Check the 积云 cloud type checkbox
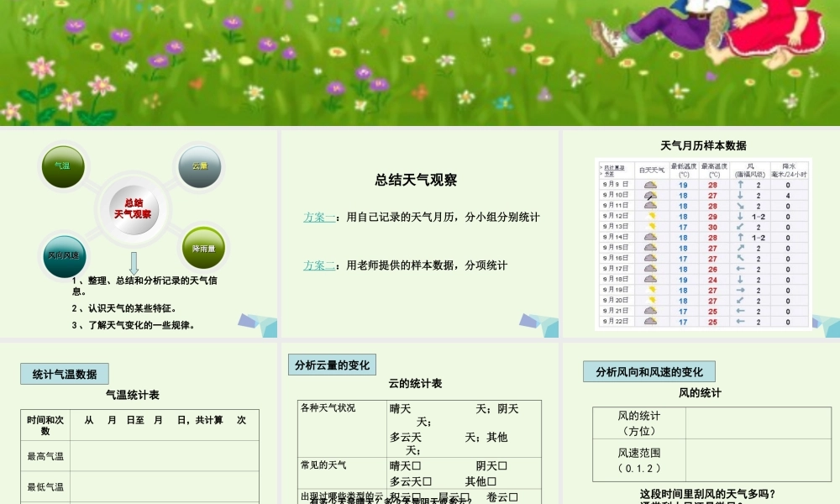Screen dimensions: 840x504 point(417,498)
